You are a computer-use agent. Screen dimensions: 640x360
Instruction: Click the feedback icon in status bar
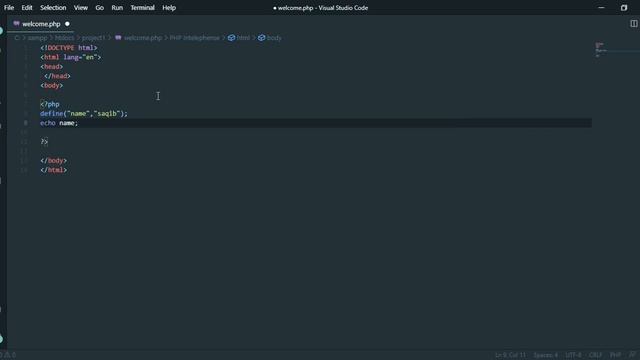coord(633,355)
